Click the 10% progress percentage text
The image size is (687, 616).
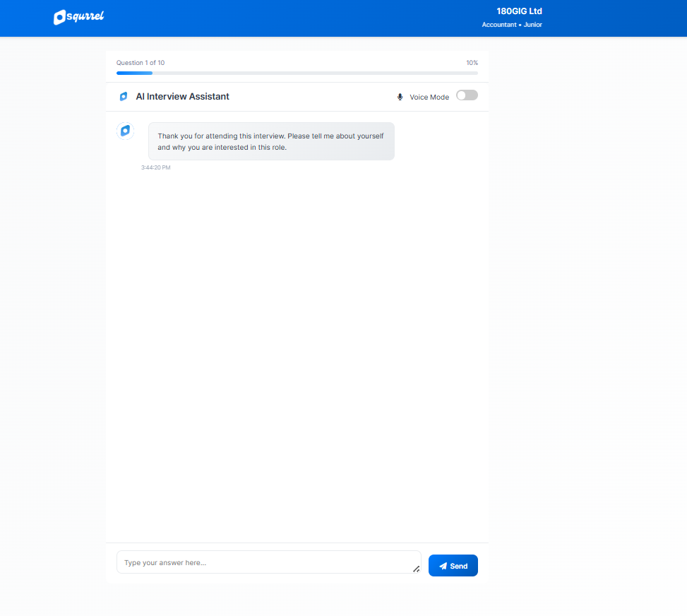tap(472, 63)
